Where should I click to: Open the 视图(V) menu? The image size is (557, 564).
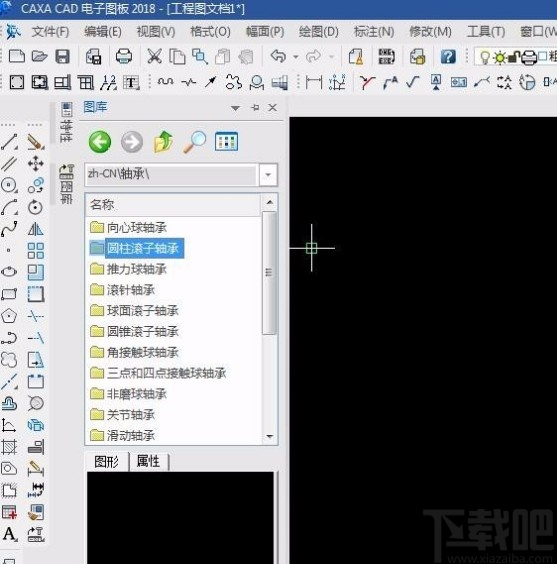click(156, 32)
